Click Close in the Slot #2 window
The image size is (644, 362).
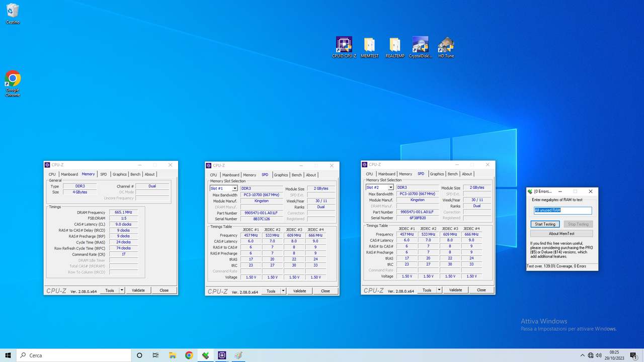(x=481, y=290)
